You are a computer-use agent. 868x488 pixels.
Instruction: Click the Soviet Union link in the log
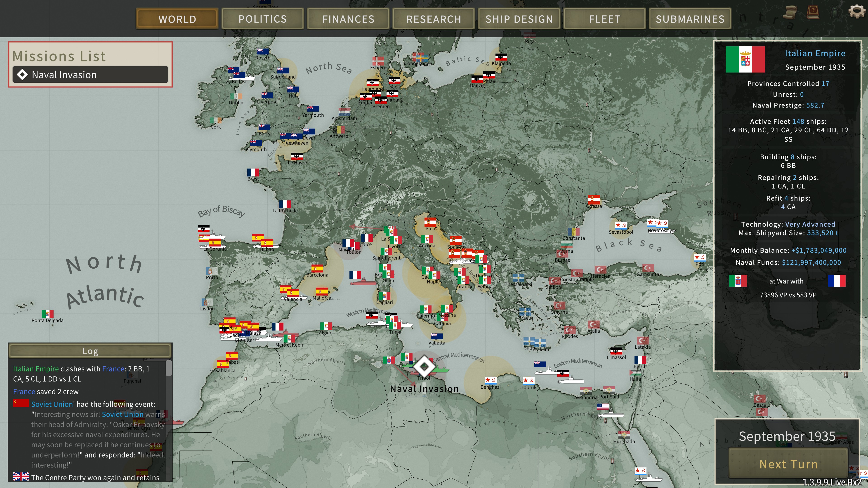(x=52, y=404)
